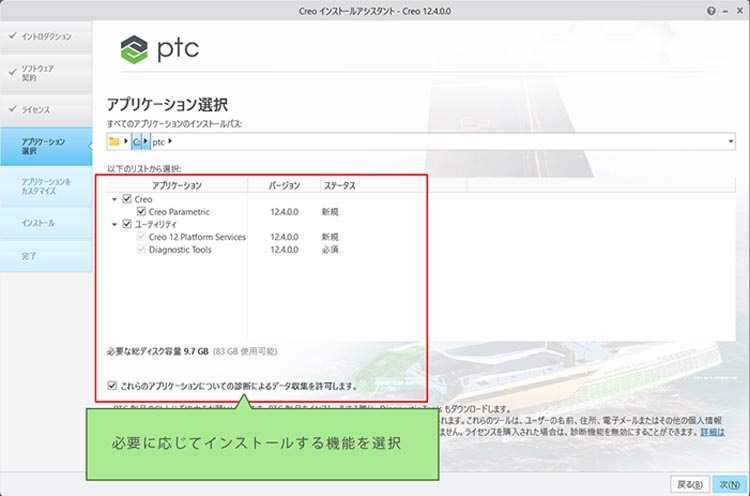The height and width of the screenshot is (496, 750).
Task: Click the アプリケーション column header
Action: tap(176, 185)
